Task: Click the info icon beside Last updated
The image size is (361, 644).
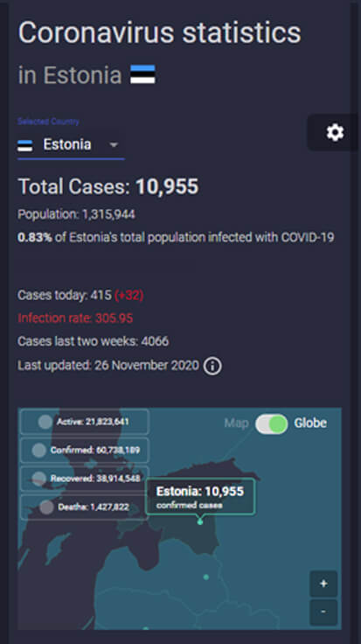Action: 212,366
